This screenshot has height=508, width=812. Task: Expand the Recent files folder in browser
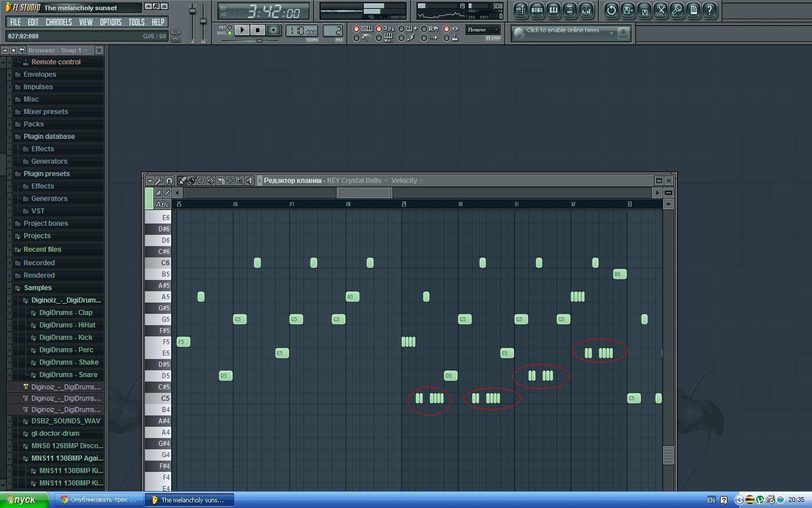42,249
